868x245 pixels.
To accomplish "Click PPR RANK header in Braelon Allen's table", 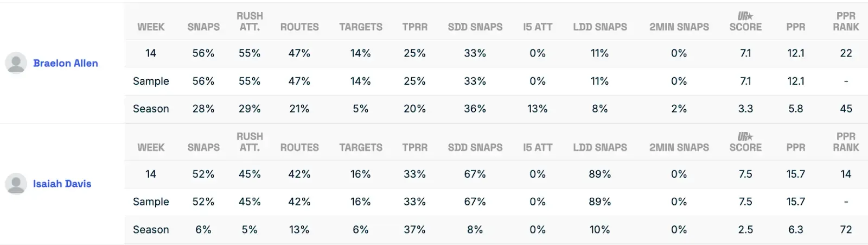I will pos(846,21).
